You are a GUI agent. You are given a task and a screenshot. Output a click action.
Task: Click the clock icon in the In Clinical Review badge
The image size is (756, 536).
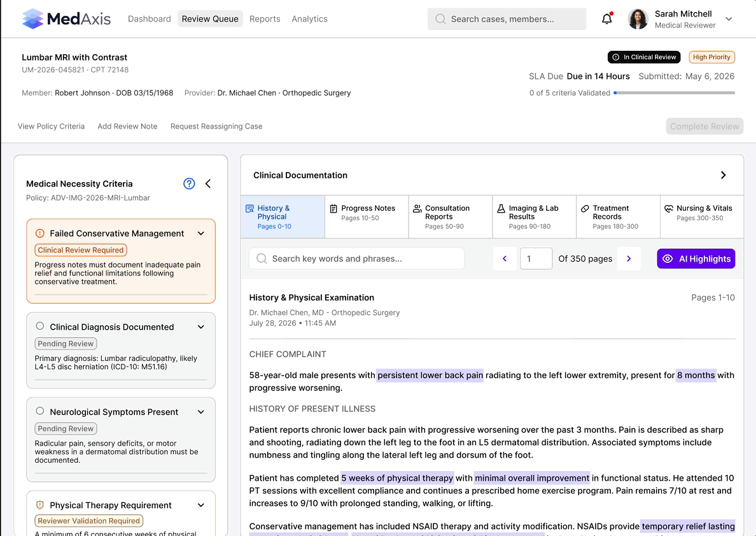616,57
